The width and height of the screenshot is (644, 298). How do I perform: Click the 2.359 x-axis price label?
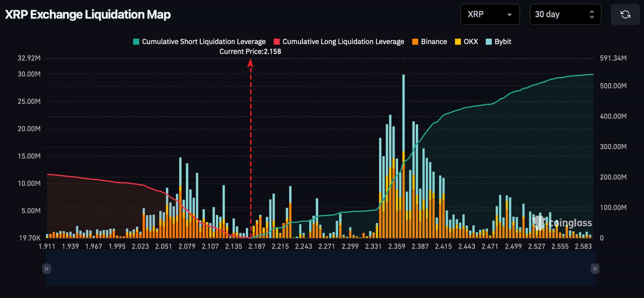click(397, 246)
